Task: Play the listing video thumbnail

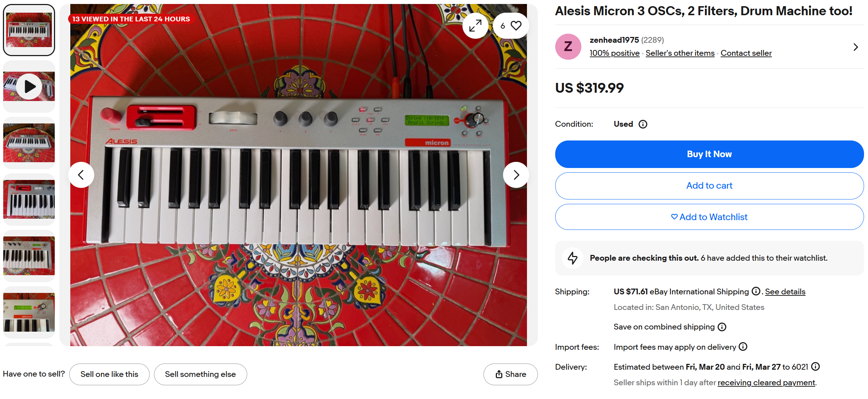Action: pyautogui.click(x=29, y=87)
